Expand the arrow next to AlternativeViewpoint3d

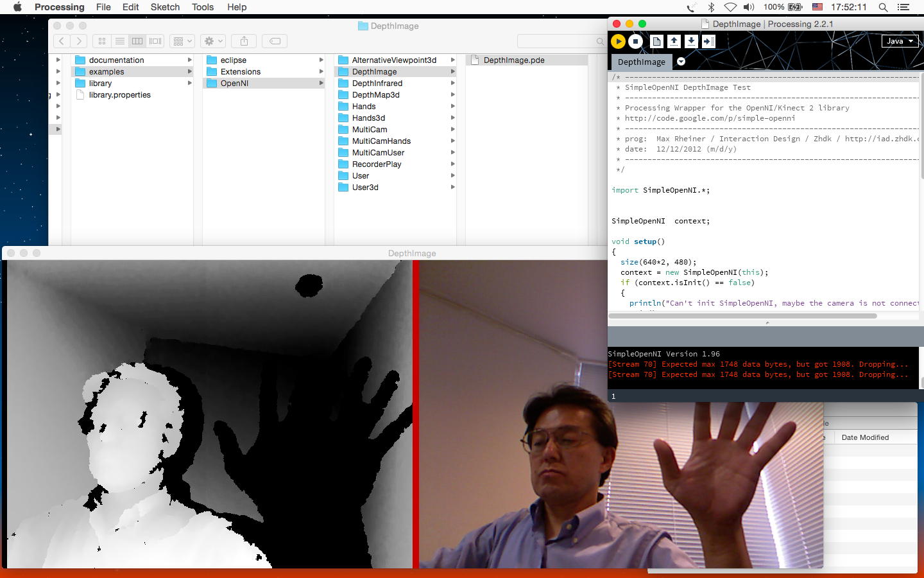452,60
